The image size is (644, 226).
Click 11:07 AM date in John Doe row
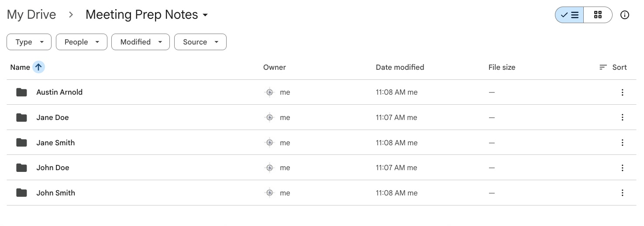pos(396,168)
